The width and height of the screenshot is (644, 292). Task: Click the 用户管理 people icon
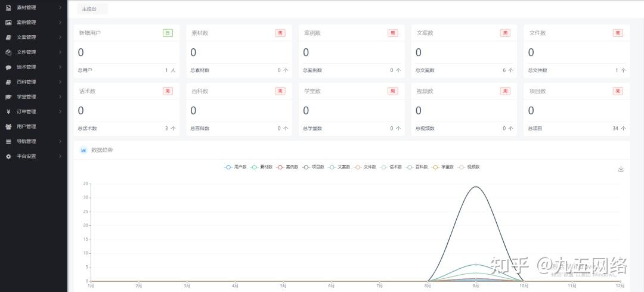(8, 126)
